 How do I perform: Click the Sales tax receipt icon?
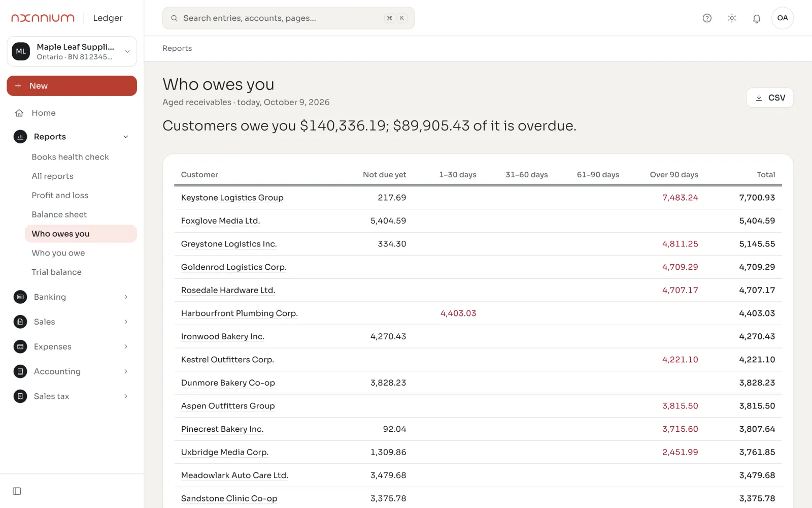point(20,396)
